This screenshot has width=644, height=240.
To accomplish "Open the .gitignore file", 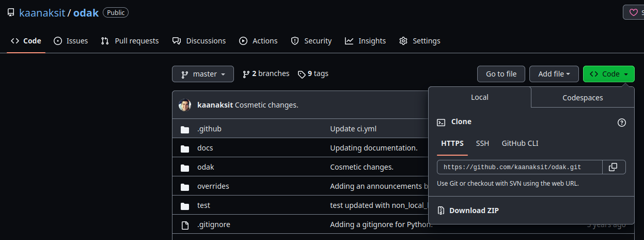I will (x=214, y=224).
